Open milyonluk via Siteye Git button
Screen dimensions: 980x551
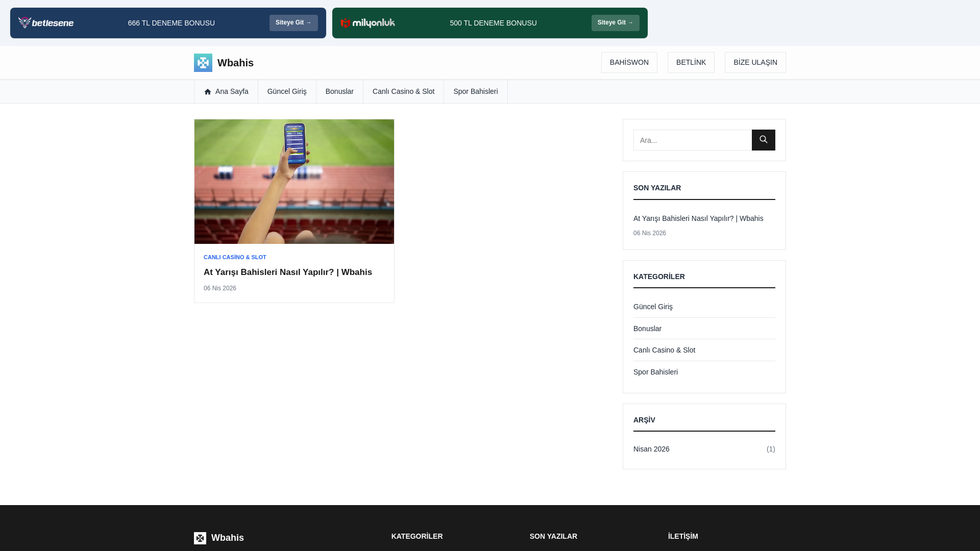point(616,23)
